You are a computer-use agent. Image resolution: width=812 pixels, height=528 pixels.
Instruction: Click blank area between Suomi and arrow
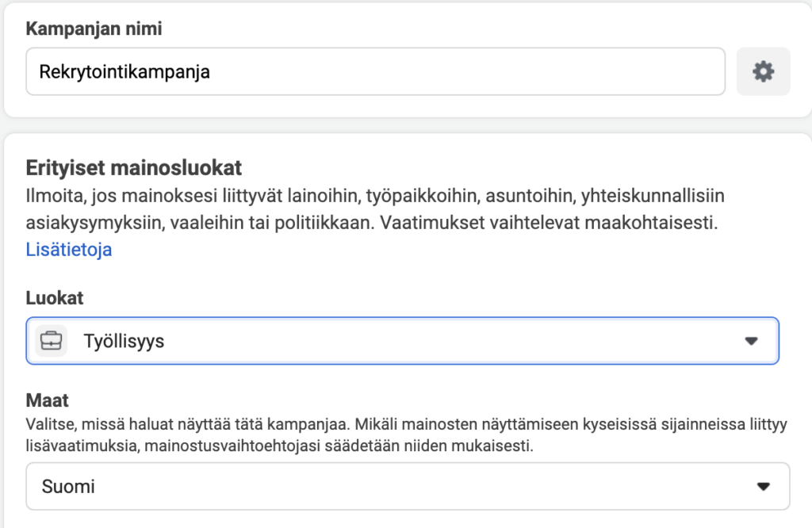coord(425,486)
